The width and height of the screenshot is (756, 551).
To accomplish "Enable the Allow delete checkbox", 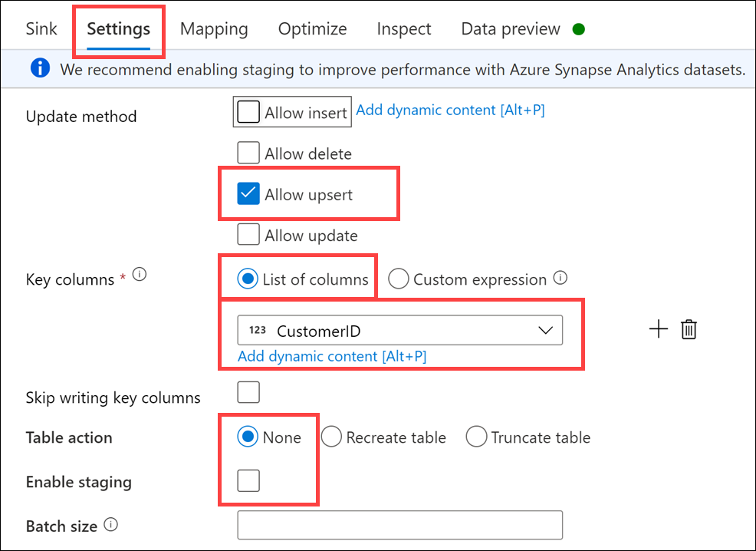I will 248,153.
